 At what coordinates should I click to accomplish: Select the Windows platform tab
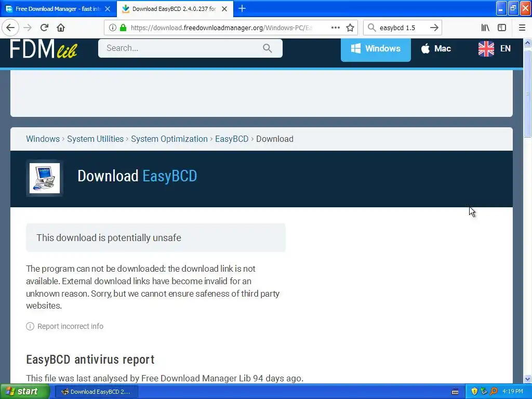(376, 48)
